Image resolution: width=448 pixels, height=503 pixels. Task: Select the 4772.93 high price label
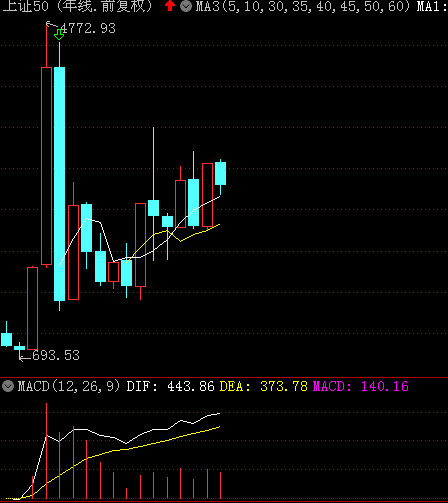point(88,29)
